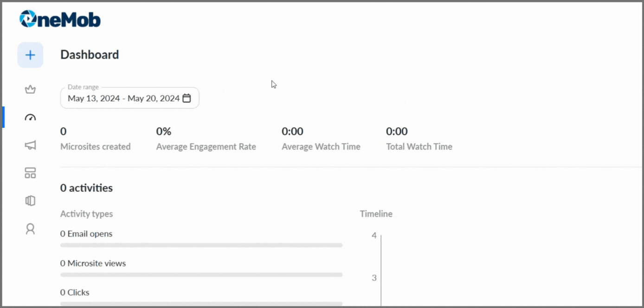Click the Average Engagement Rate stat

206,139
